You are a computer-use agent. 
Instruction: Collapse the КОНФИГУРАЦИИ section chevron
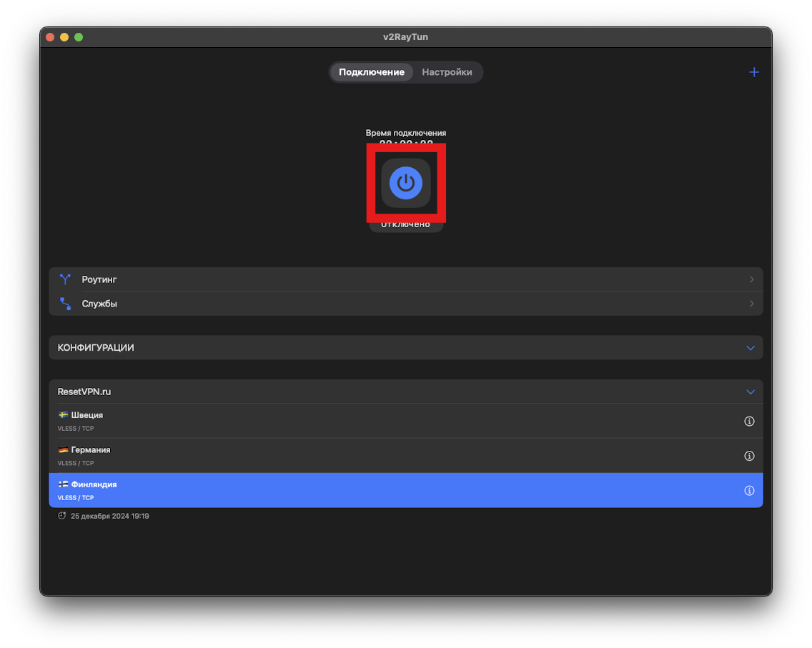point(751,348)
